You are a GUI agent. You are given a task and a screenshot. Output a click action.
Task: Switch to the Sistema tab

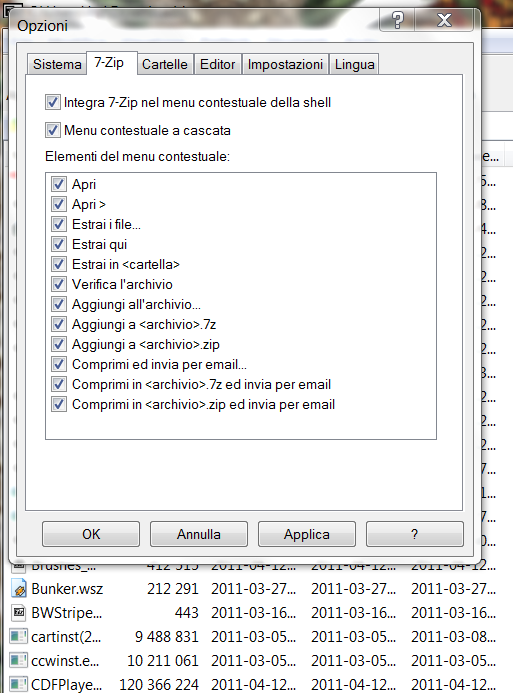click(57, 65)
